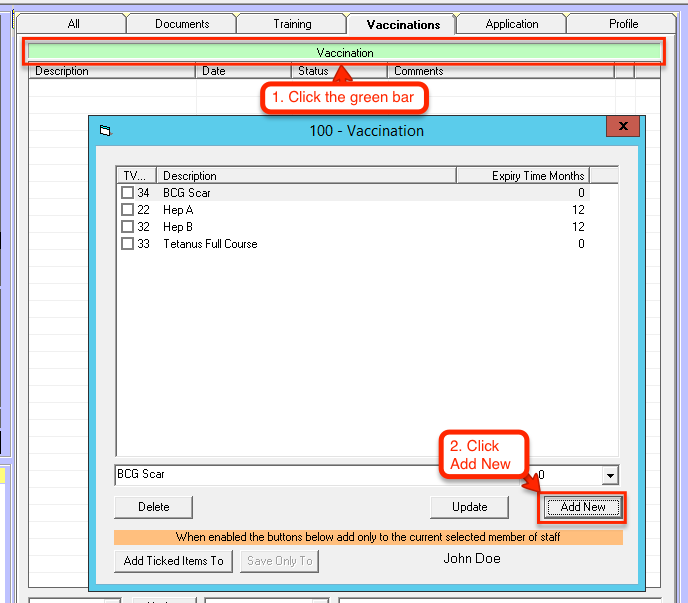Sort list by Description column header

[x=306, y=176]
